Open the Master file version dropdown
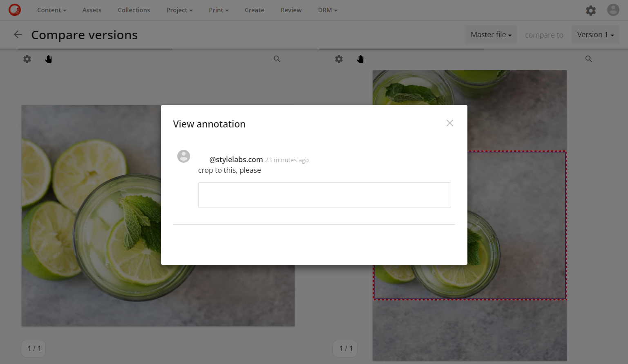Screen dimensions: 628x364 tap(490, 34)
